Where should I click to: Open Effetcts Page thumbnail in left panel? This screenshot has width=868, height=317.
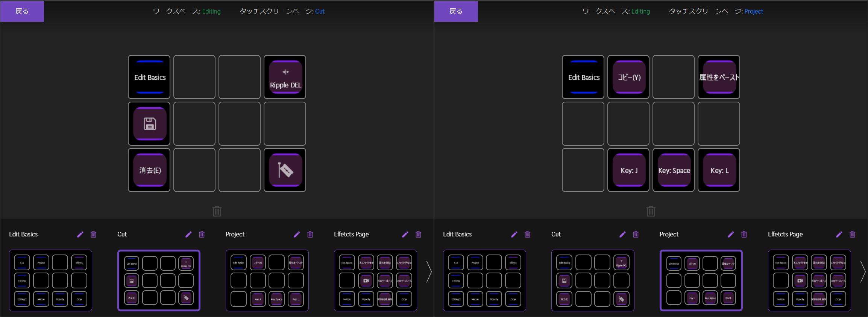[375, 280]
